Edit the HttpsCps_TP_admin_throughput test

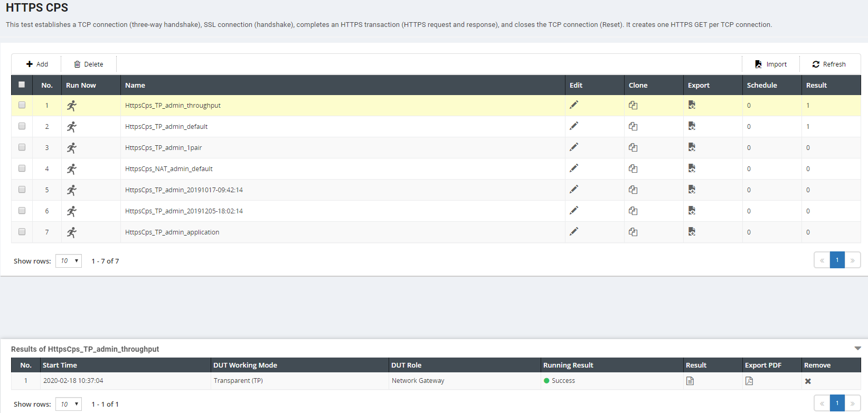tap(574, 105)
